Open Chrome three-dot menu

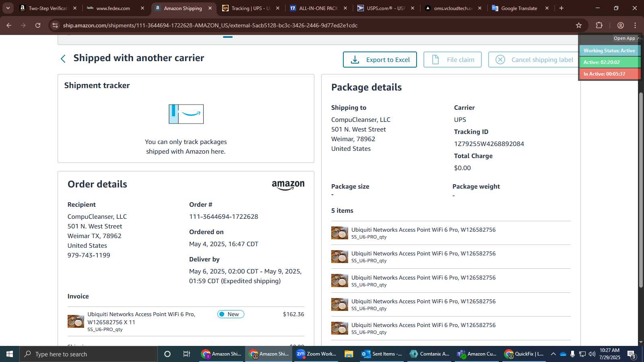pyautogui.click(x=635, y=25)
